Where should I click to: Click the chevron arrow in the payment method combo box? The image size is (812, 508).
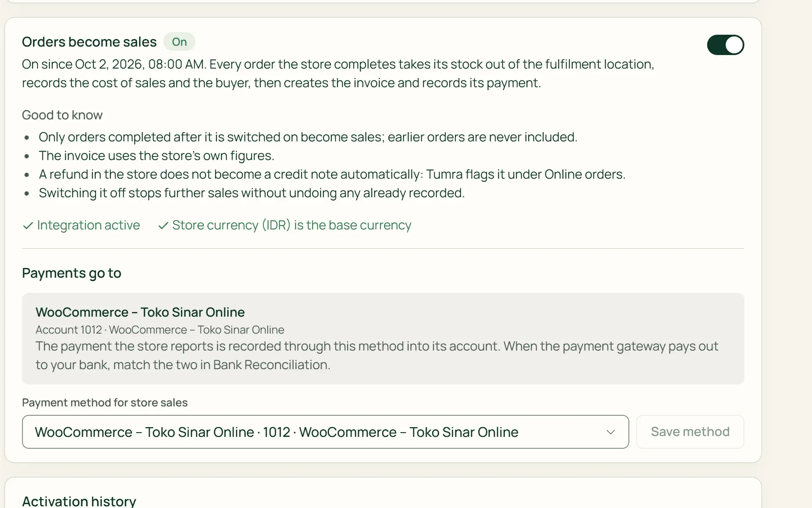click(610, 432)
